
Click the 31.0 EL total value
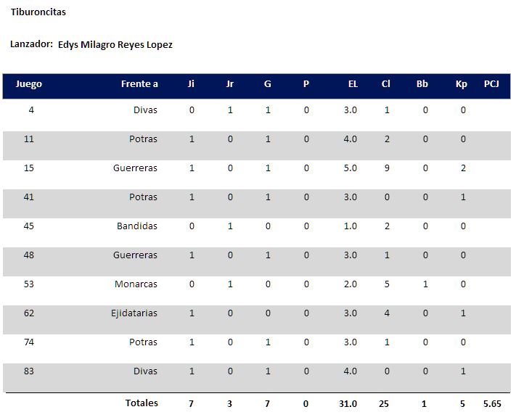click(x=348, y=403)
